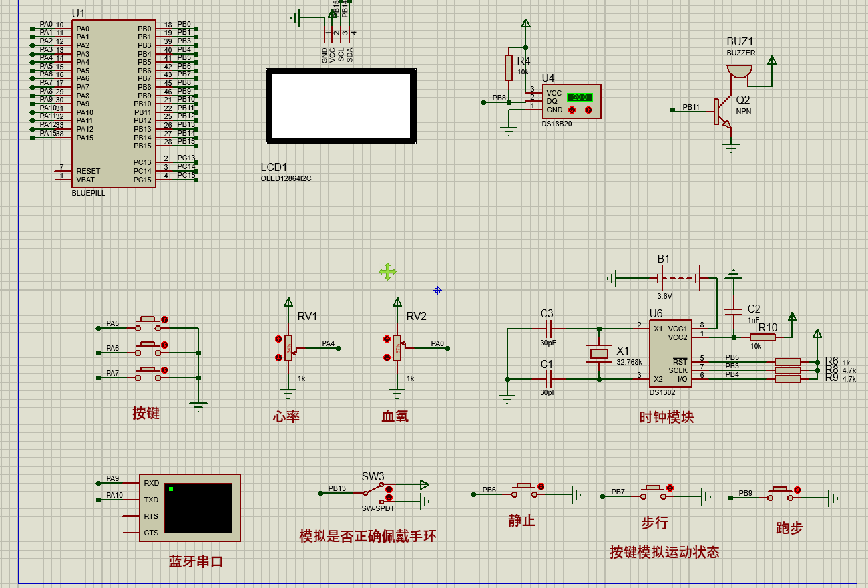The height and width of the screenshot is (588, 868).
Task: Click the green four-arrow move cursor
Action: [x=388, y=271]
